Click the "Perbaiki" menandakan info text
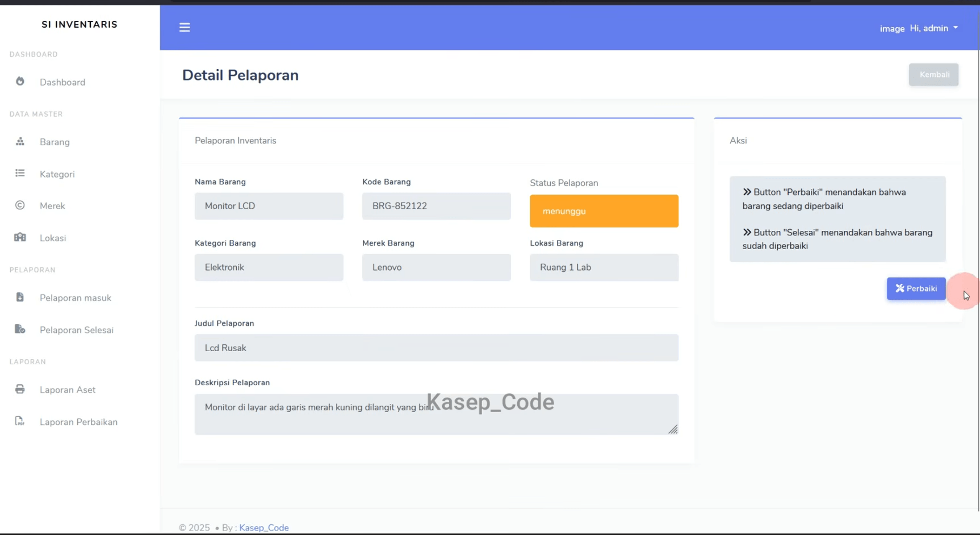Viewport: 980px width, 535px height. [x=824, y=199]
